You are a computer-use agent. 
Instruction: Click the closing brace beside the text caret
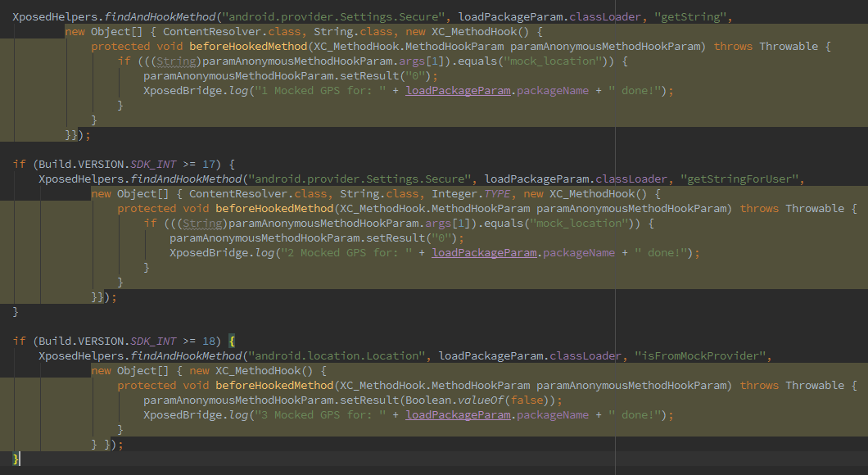pyautogui.click(x=16, y=459)
